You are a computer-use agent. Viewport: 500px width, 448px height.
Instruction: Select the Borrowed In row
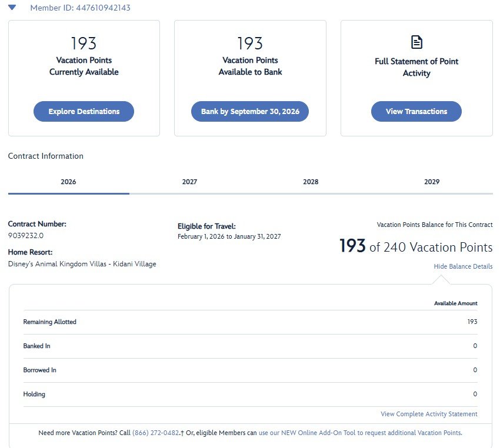click(250, 370)
